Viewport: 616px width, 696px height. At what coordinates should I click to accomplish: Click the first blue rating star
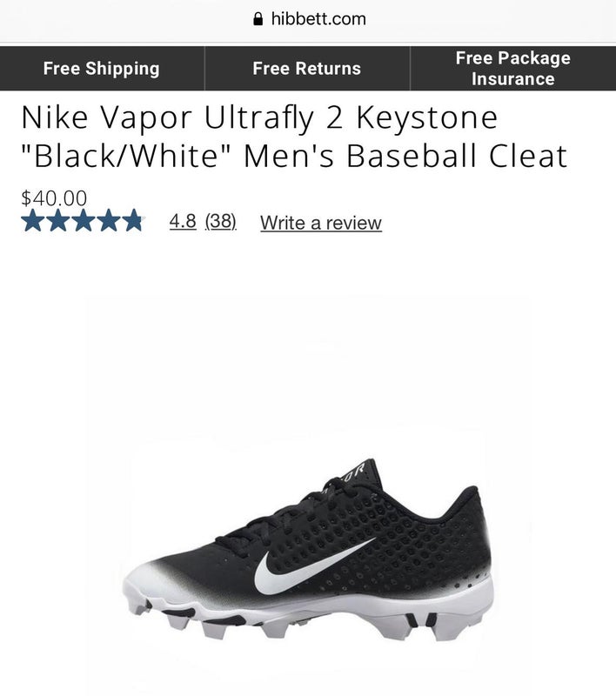coord(32,221)
